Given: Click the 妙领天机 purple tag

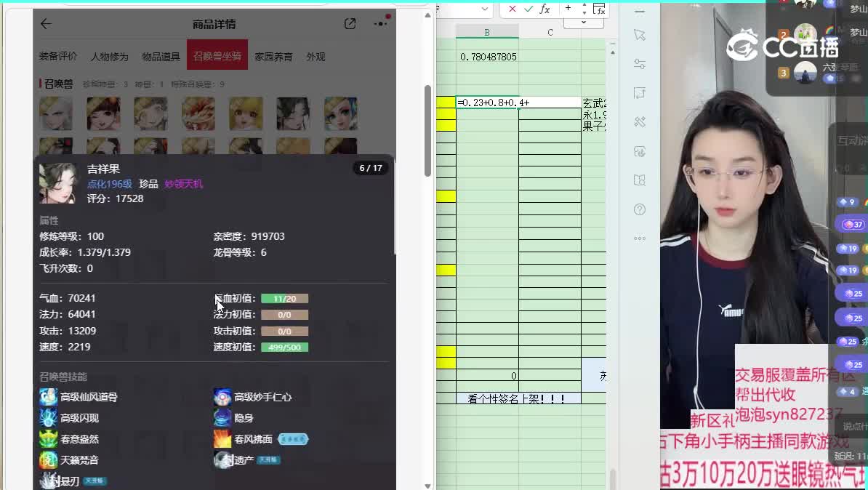Looking at the screenshot, I should [183, 184].
